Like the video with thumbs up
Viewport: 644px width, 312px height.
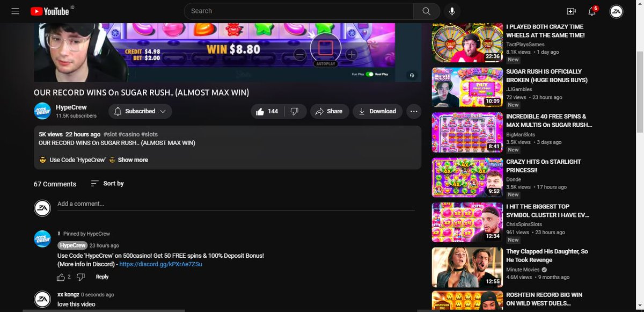[267, 111]
